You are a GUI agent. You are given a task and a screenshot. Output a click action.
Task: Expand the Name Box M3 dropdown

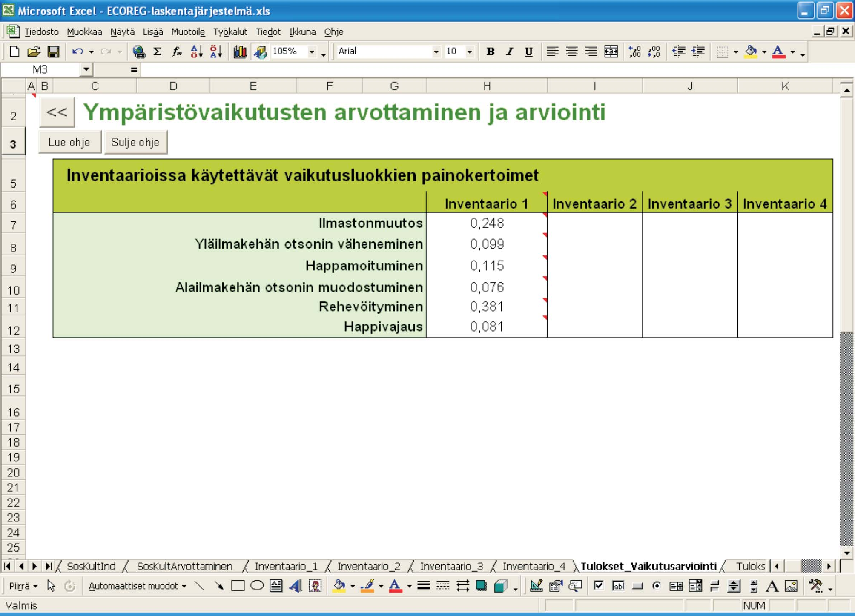pos(86,69)
